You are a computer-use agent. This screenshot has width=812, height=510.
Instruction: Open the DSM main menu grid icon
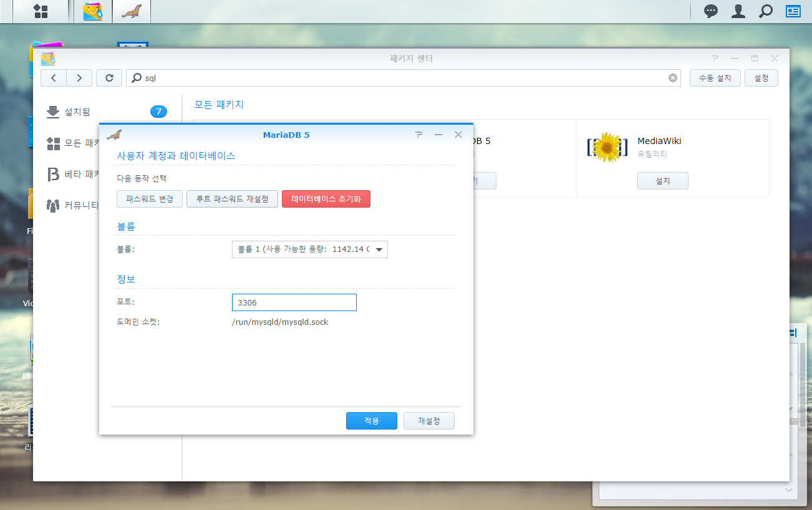pyautogui.click(x=41, y=11)
